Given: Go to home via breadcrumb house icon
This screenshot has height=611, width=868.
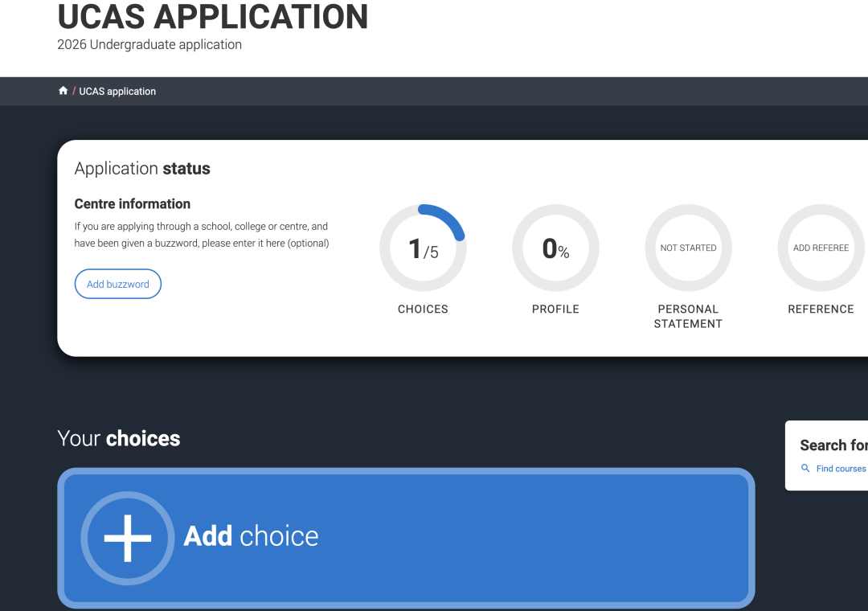Looking at the screenshot, I should coord(63,91).
